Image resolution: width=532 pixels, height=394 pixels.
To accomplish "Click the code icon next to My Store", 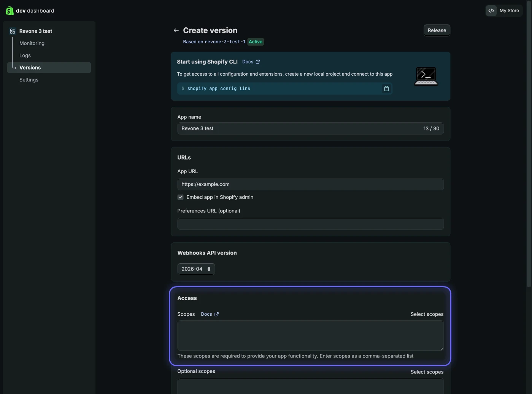I will tap(491, 11).
